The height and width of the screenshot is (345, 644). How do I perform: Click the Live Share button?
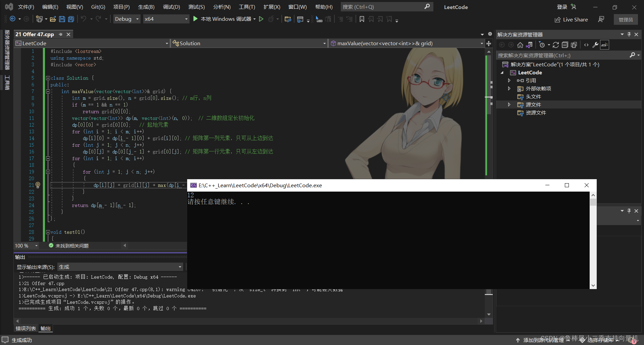(571, 19)
